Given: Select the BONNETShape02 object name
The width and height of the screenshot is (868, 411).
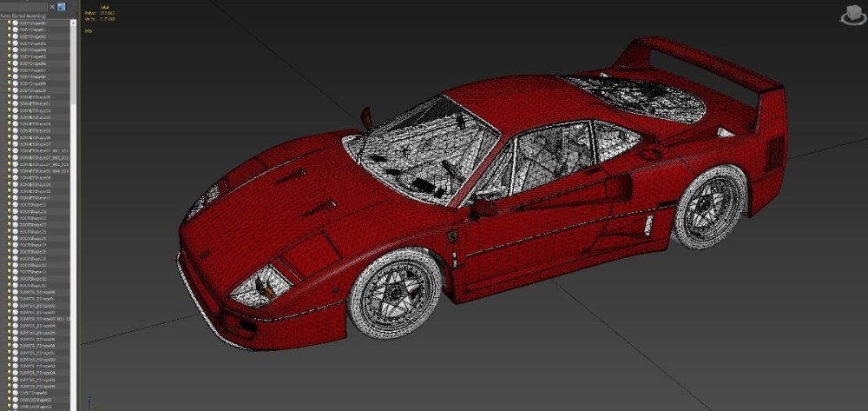Looking at the screenshot, I should coord(35,110).
